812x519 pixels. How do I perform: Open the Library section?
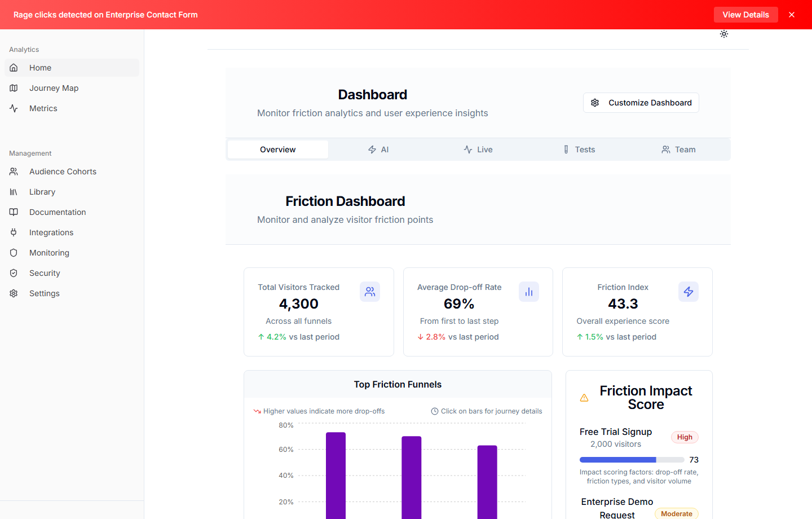point(72,192)
